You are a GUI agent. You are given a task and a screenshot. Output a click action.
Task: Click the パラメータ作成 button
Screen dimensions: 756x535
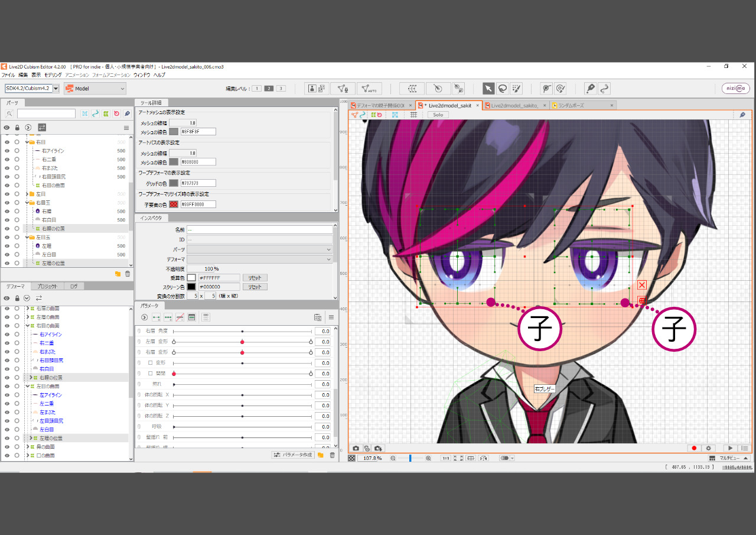point(293,455)
